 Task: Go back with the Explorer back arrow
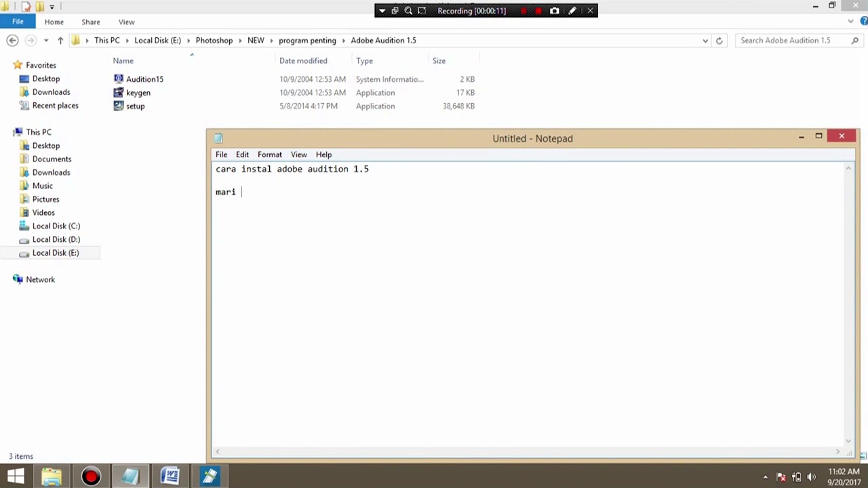point(12,41)
